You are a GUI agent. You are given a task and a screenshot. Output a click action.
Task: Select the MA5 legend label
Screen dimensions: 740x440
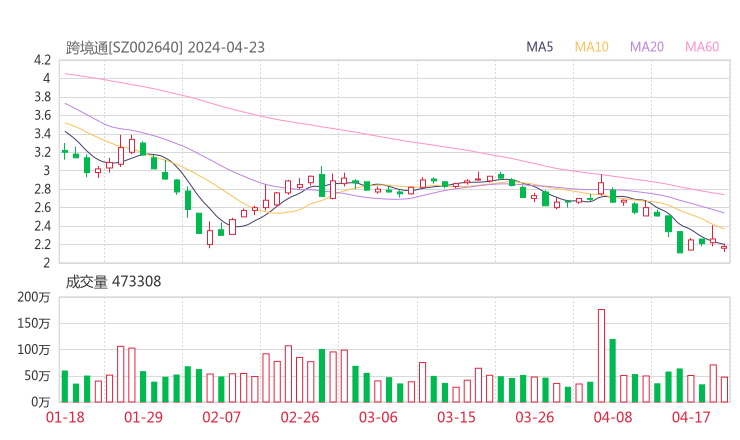539,47
